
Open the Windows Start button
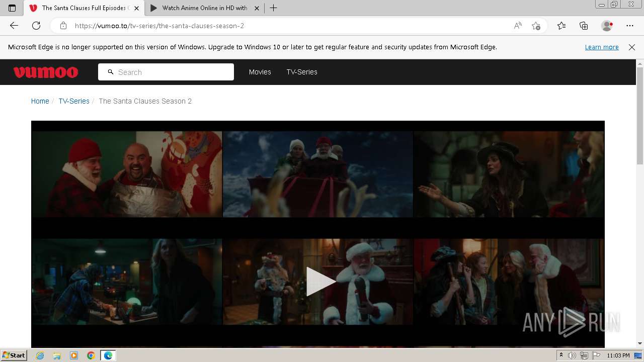click(14, 355)
